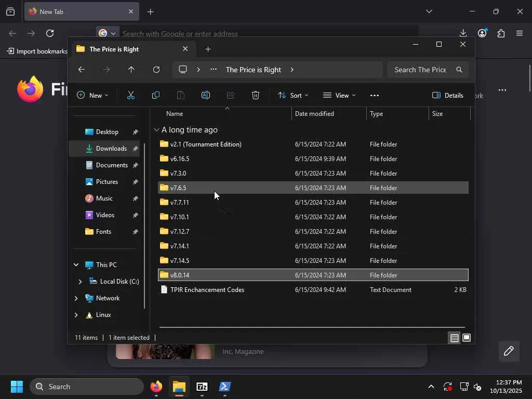Click the Windows taskbar Search box
This screenshot has height=399, width=532.
[x=87, y=387]
